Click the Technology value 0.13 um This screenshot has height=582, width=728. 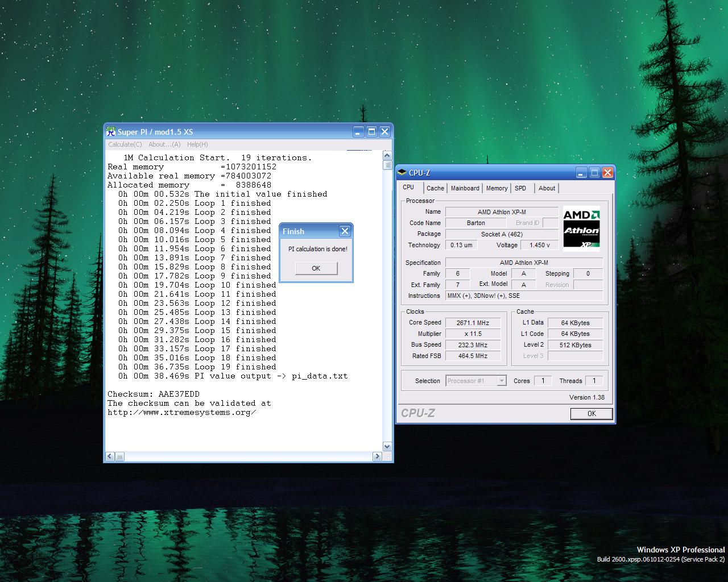461,245
